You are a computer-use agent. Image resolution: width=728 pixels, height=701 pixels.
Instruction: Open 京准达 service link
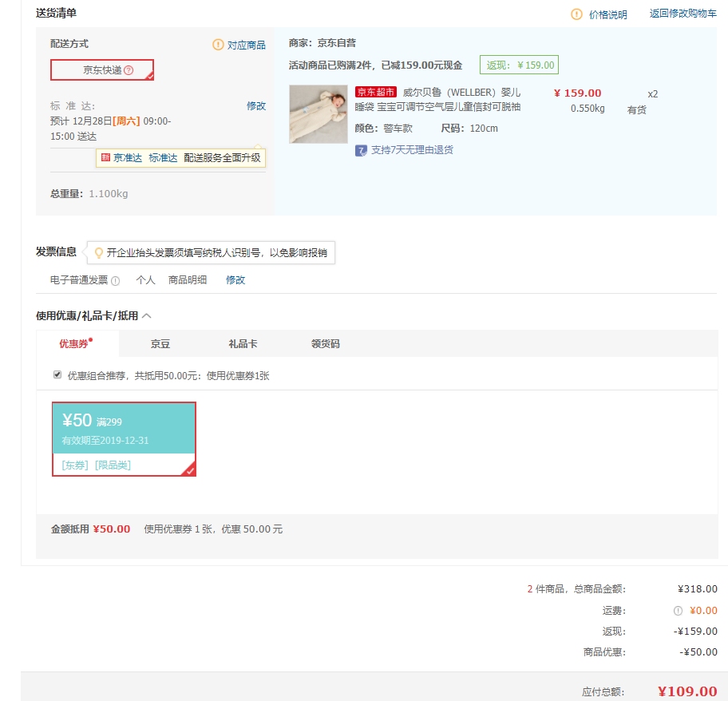coord(128,158)
